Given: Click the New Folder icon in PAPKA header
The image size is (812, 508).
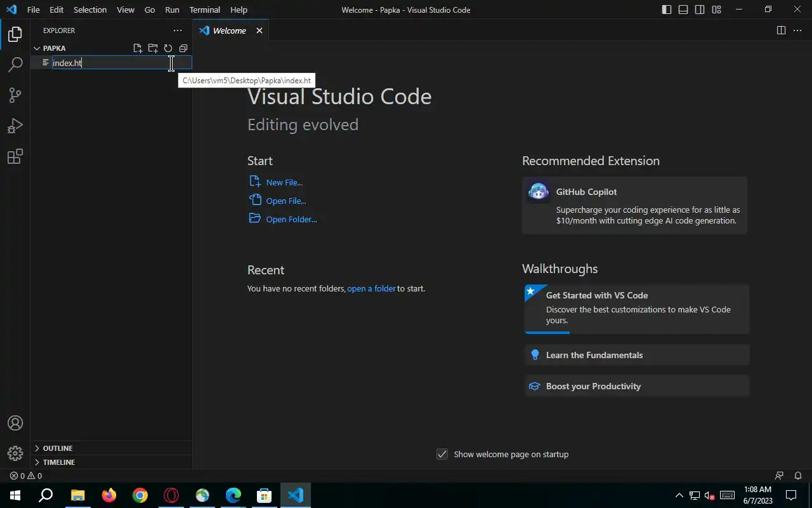Looking at the screenshot, I should [153, 48].
